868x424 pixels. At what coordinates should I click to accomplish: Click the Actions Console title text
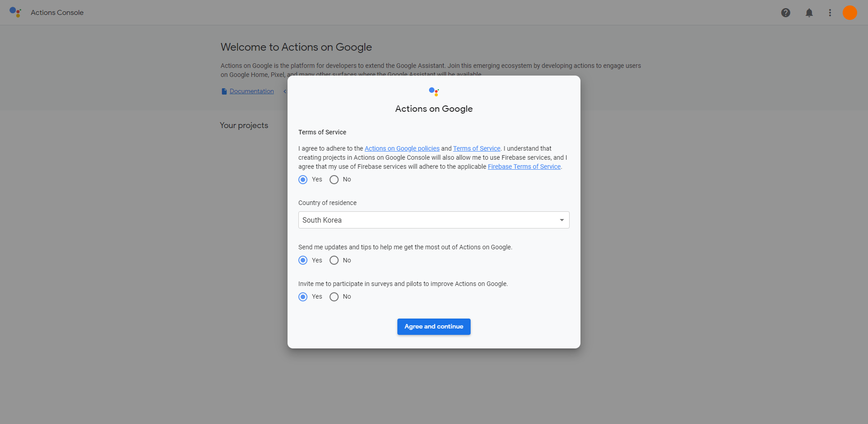pos(57,13)
